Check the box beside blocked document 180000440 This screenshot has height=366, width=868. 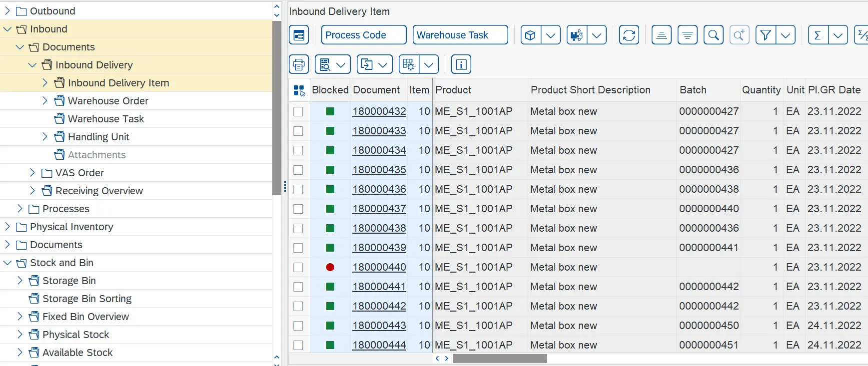pos(298,267)
